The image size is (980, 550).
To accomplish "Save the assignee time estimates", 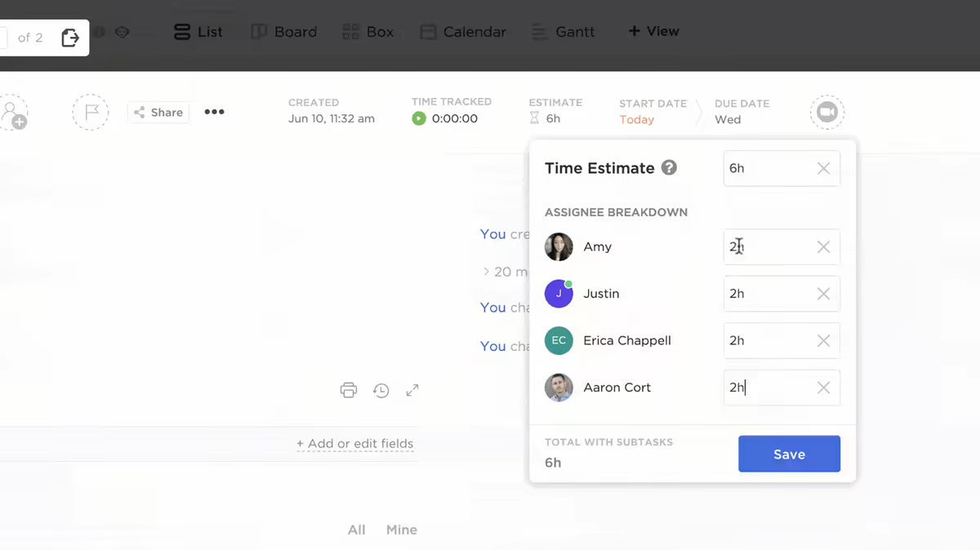I will 789,454.
